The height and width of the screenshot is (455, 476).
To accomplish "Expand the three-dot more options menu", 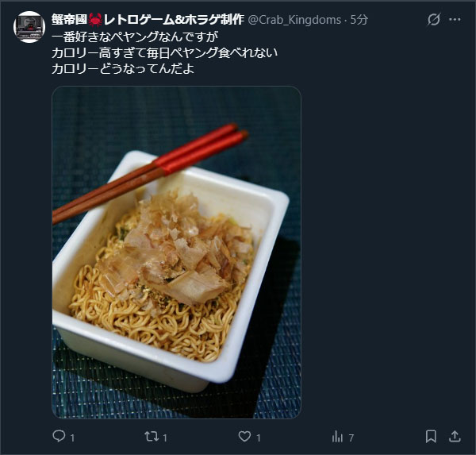I will click(455, 20).
